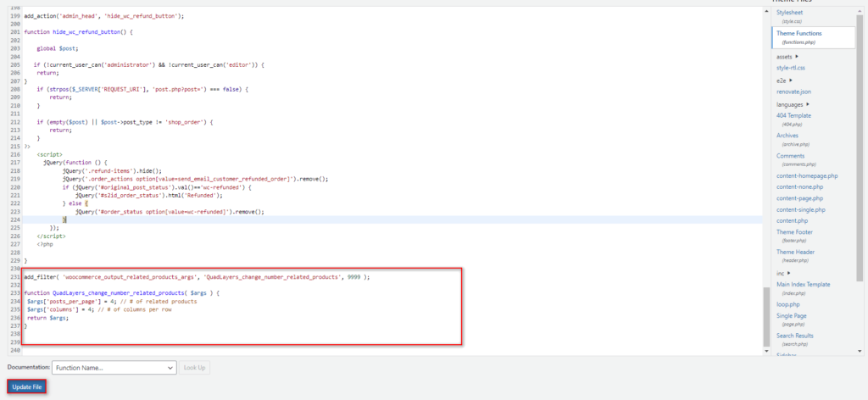This screenshot has width=868, height=400.
Task: Open content-homepage.php file
Action: coord(807,176)
